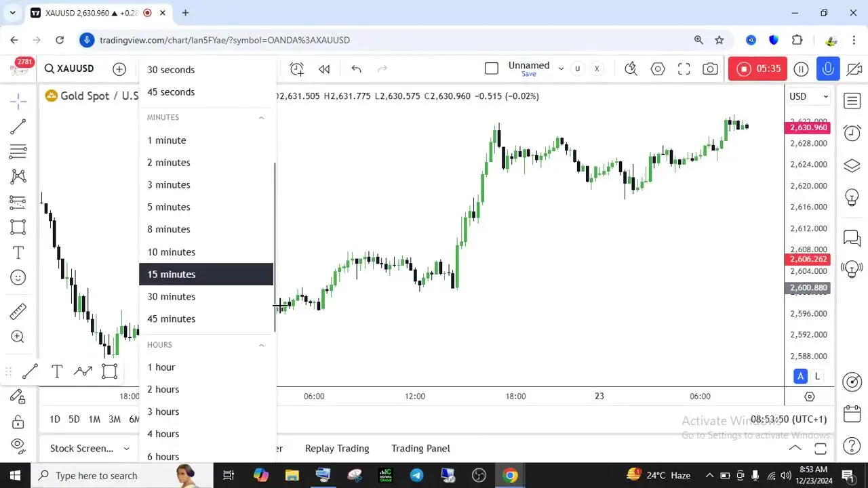The width and height of the screenshot is (868, 488).
Task: Set the 1D date range
Action: (55, 420)
